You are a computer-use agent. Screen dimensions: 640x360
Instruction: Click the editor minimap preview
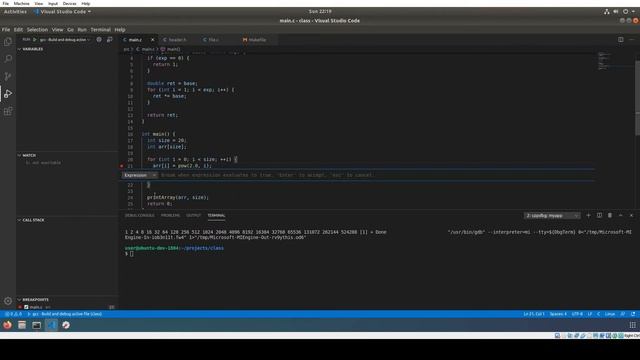point(605,61)
